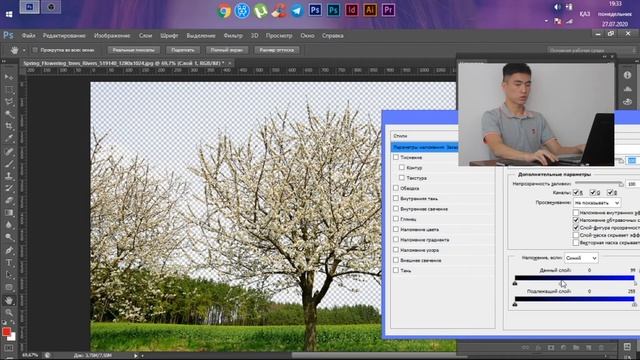Image resolution: width=640 pixels, height=360 pixels.
Task: Toggle Quick Mask mode icon
Action: 9,348
